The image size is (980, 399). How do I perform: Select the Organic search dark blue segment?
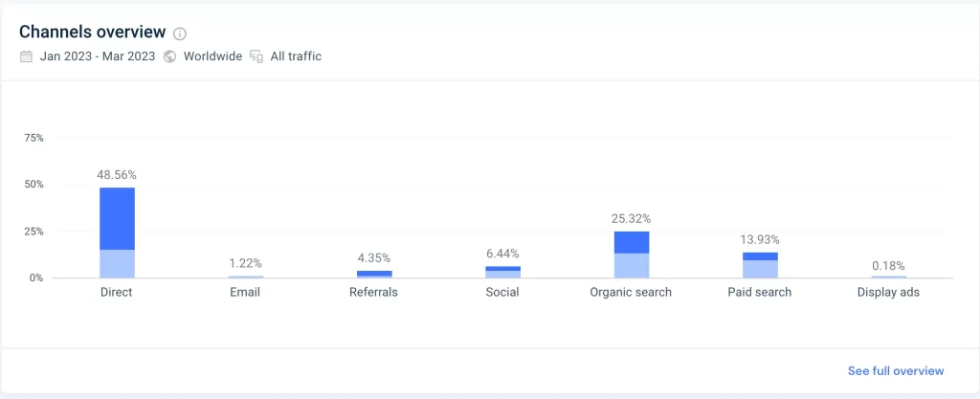(632, 242)
